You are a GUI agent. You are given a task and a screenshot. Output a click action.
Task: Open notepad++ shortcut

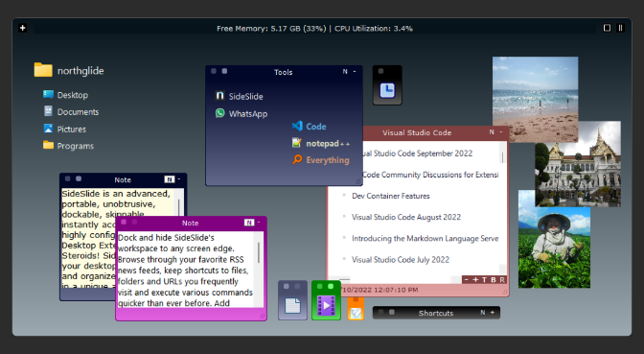[321, 143]
